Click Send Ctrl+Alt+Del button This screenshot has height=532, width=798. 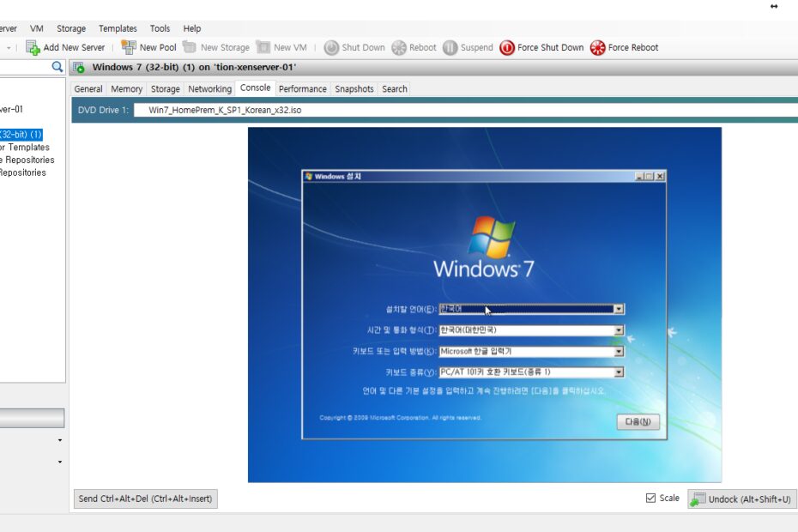tap(146, 499)
